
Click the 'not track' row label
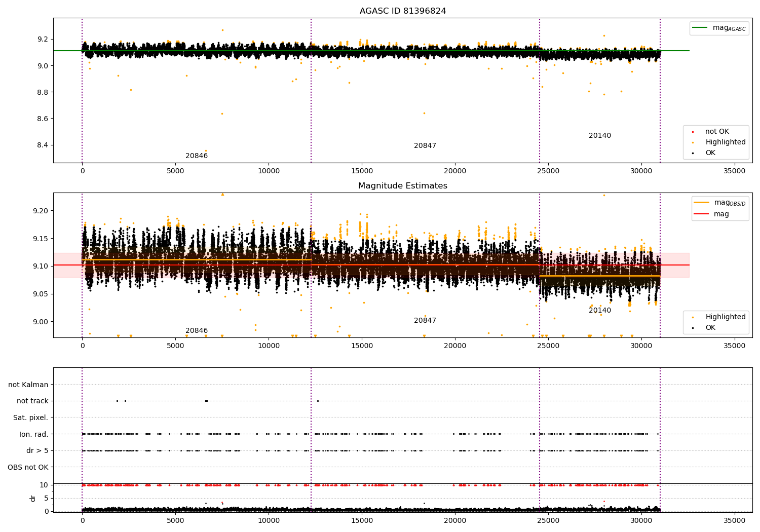(x=32, y=401)
